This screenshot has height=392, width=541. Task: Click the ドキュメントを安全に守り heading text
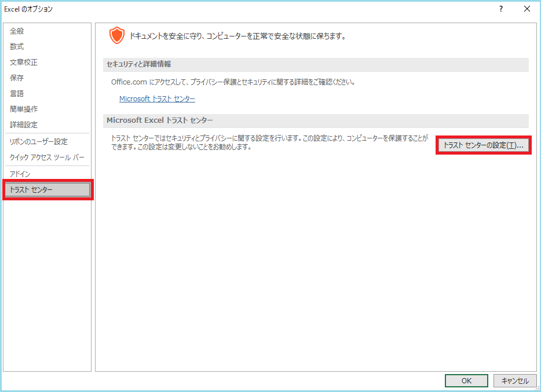point(237,36)
